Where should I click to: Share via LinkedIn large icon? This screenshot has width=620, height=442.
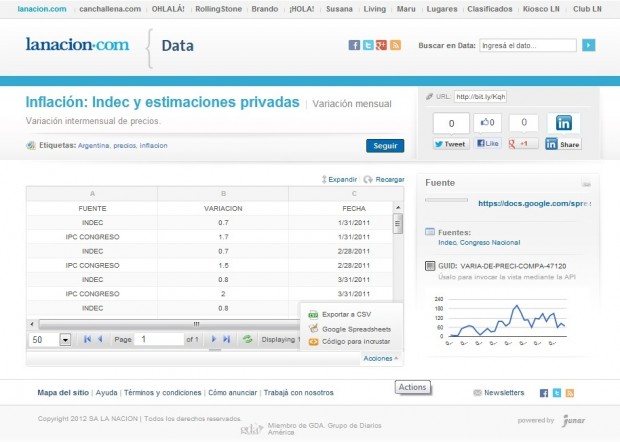coord(563,123)
